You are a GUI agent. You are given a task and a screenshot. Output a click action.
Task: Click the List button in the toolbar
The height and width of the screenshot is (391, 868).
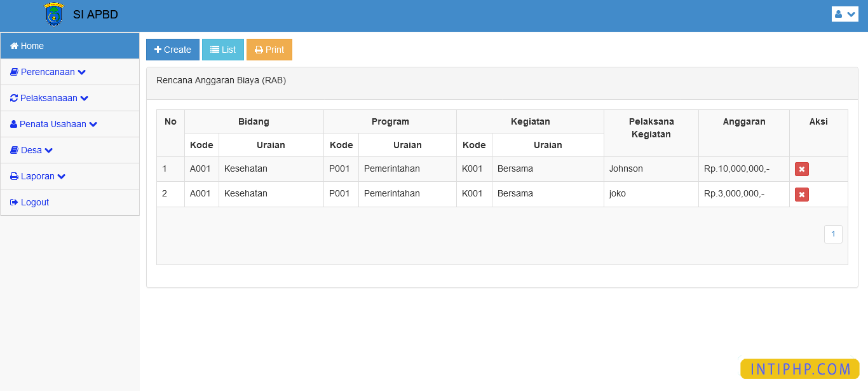pyautogui.click(x=223, y=49)
